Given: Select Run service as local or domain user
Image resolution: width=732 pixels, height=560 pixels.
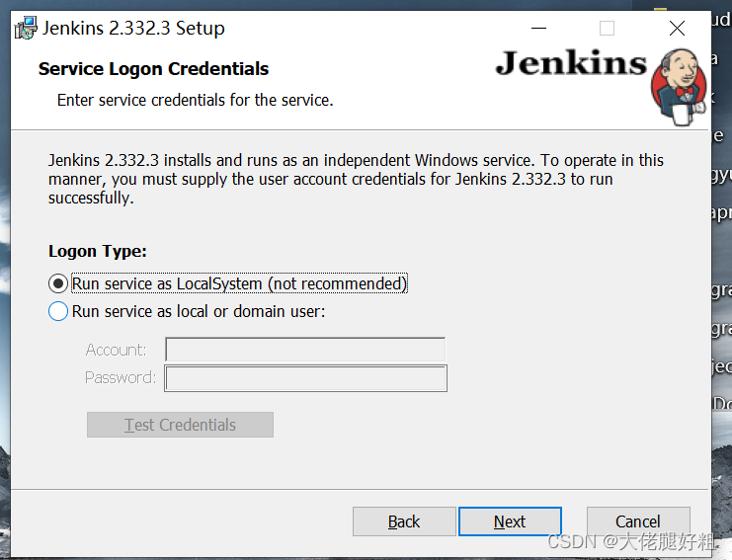Looking at the screenshot, I should (x=58, y=312).
